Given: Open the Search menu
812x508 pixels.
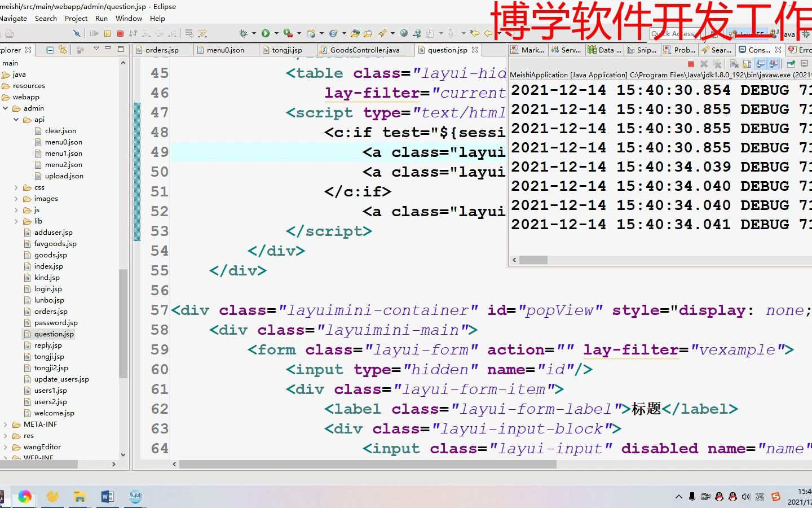Looking at the screenshot, I should pyautogui.click(x=46, y=18).
